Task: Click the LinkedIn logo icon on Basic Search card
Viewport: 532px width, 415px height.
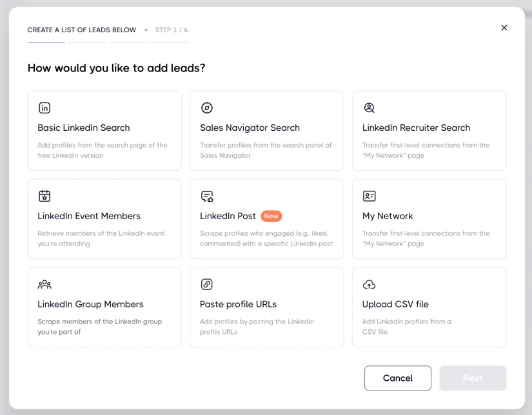Action: point(44,108)
